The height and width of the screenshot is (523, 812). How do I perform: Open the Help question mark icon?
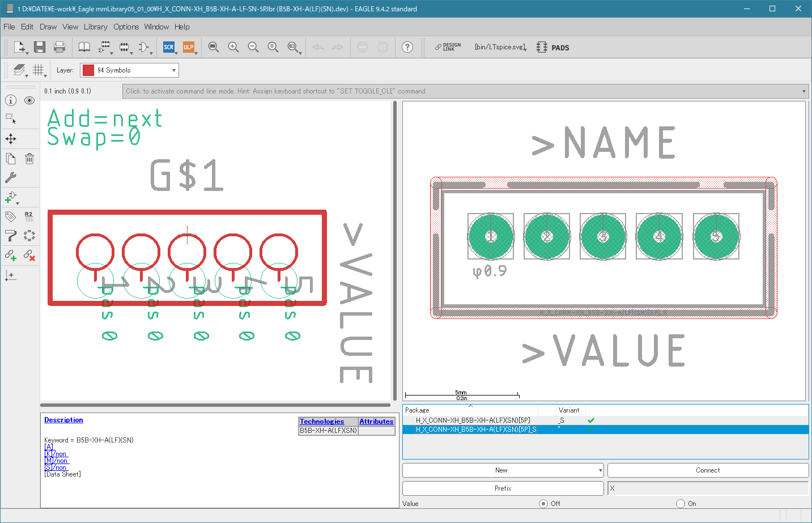click(407, 47)
